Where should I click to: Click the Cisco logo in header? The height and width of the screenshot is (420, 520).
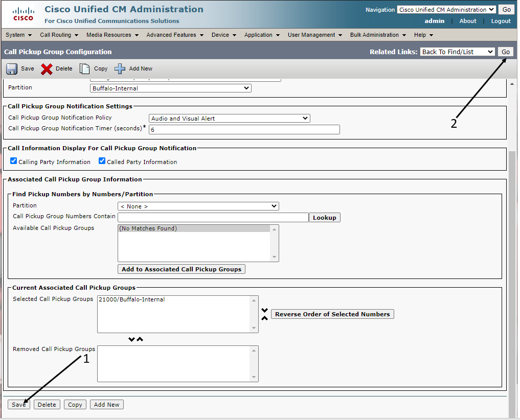pyautogui.click(x=23, y=14)
